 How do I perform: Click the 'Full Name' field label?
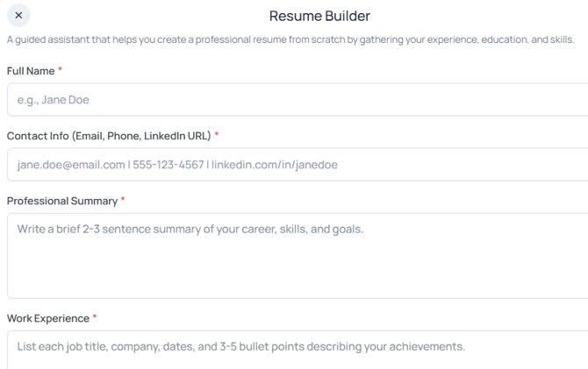coord(31,71)
